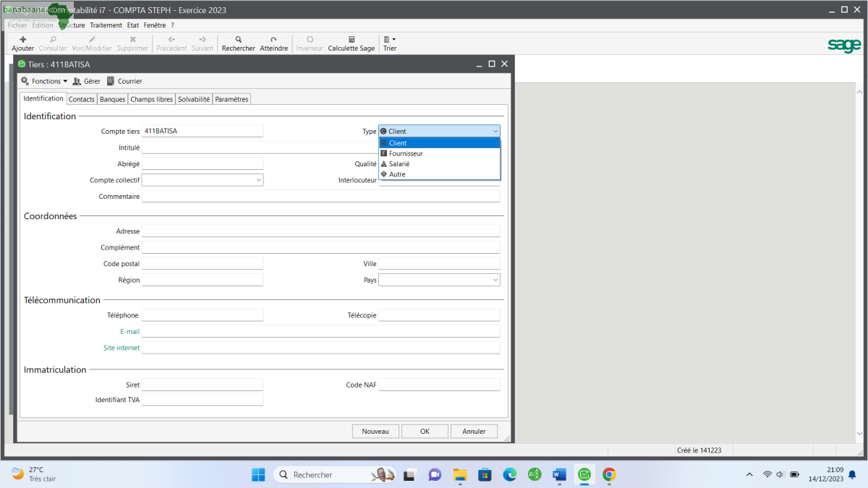Viewport: 868px width, 488px height.
Task: Switch to the Paramètres tab
Action: [231, 99]
